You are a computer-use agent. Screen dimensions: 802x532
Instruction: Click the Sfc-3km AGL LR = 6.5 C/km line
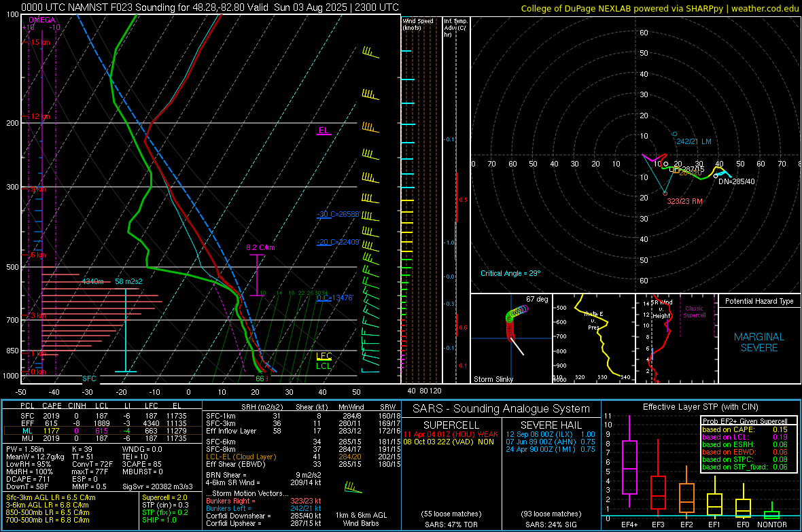click(x=51, y=498)
